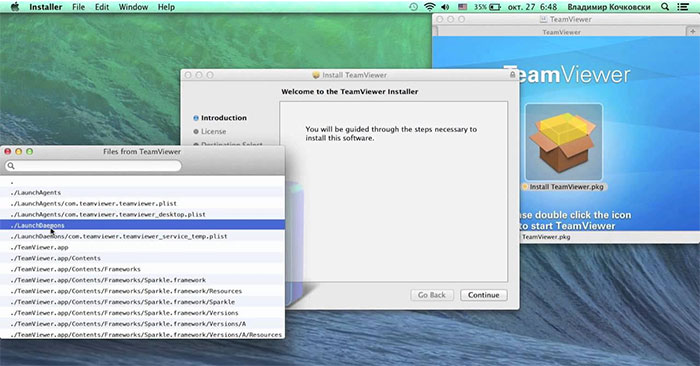Open the File menu
This screenshot has height=366, width=700.
tap(79, 7)
